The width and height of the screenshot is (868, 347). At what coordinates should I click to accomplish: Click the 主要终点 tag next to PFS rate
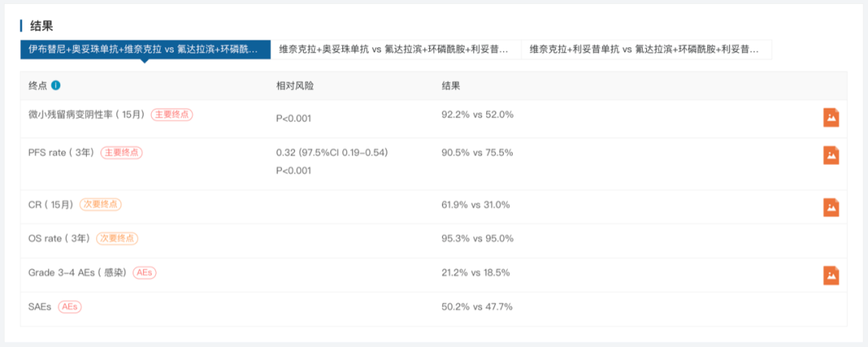pyautogui.click(x=121, y=153)
